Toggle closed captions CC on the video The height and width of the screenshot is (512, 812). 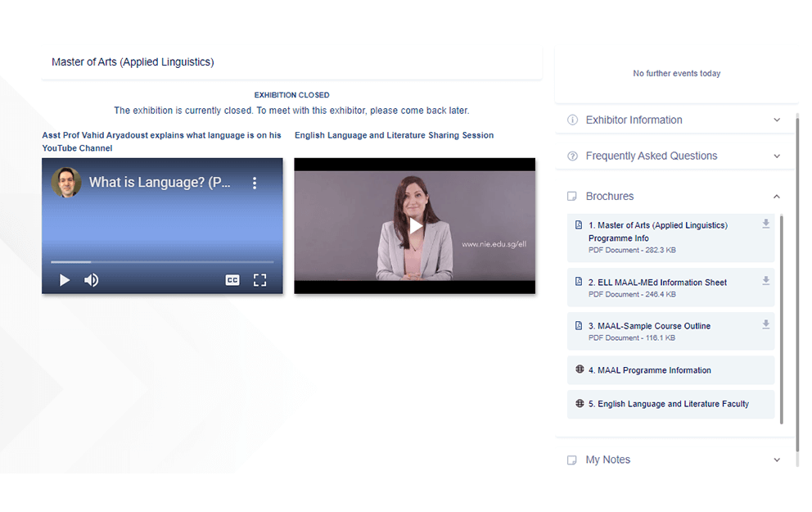[232, 280]
